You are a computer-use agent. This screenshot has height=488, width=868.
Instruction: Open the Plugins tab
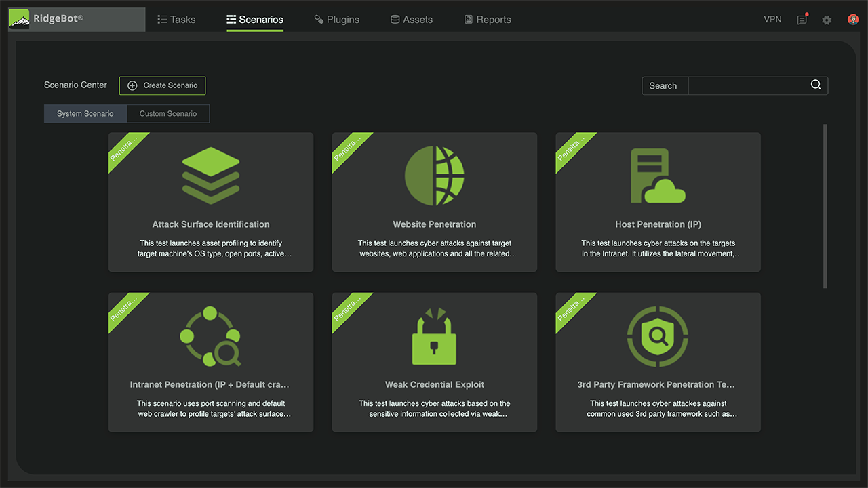(336, 20)
